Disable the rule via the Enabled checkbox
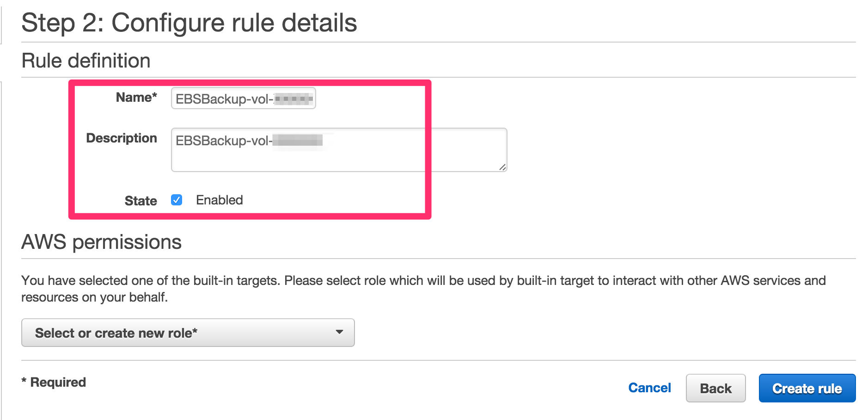Viewport: 868px width, 420px height. pos(176,200)
